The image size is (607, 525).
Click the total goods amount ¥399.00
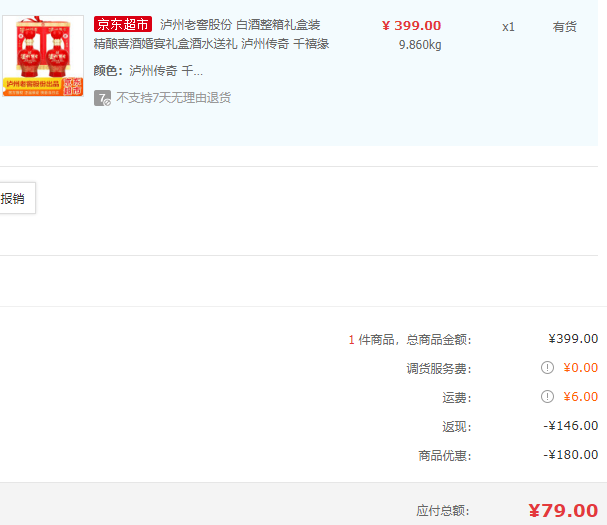(573, 339)
